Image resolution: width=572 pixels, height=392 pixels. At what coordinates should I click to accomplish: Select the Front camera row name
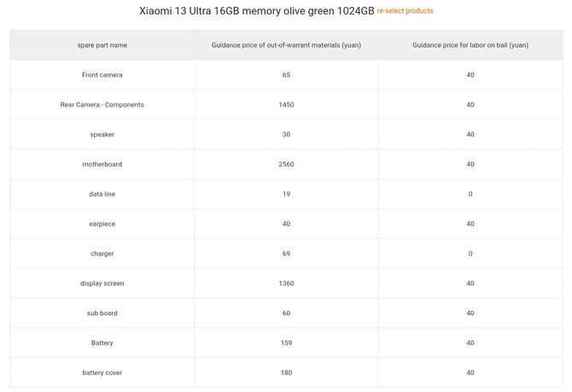tap(102, 75)
